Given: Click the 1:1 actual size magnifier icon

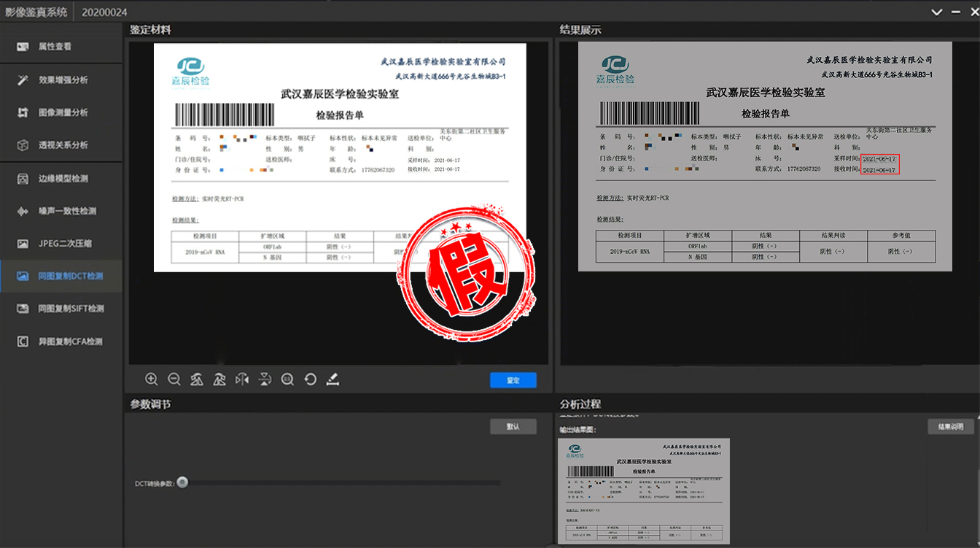Looking at the screenshot, I should tap(287, 379).
